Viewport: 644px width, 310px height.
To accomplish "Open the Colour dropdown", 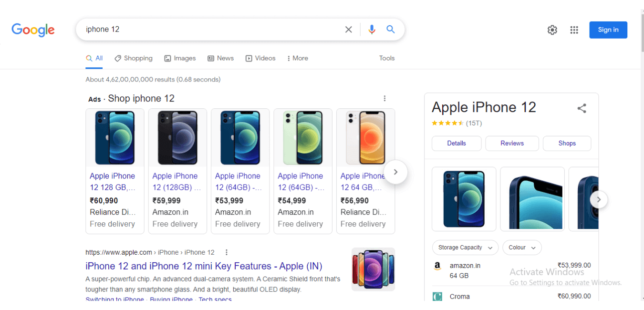I will point(521,248).
